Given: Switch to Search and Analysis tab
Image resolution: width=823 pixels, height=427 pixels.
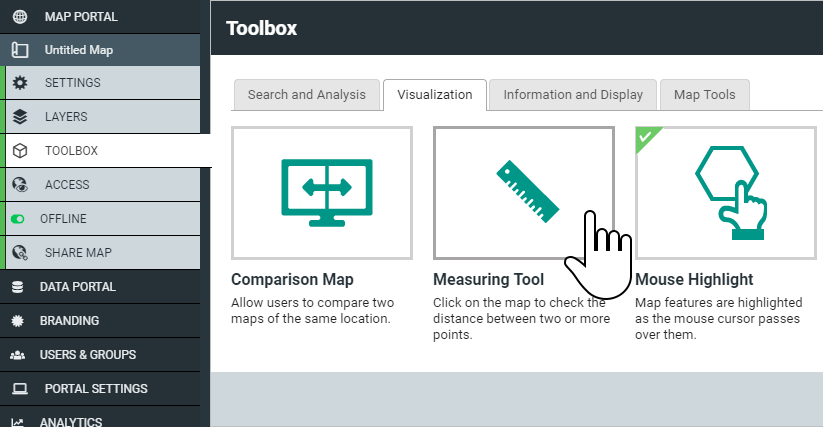Looking at the screenshot, I should [307, 95].
